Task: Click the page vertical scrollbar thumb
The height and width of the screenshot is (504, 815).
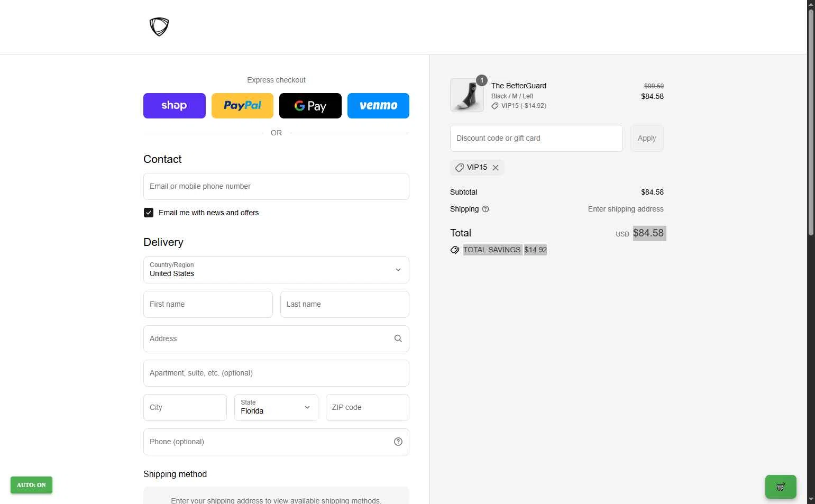Action: pos(811,122)
